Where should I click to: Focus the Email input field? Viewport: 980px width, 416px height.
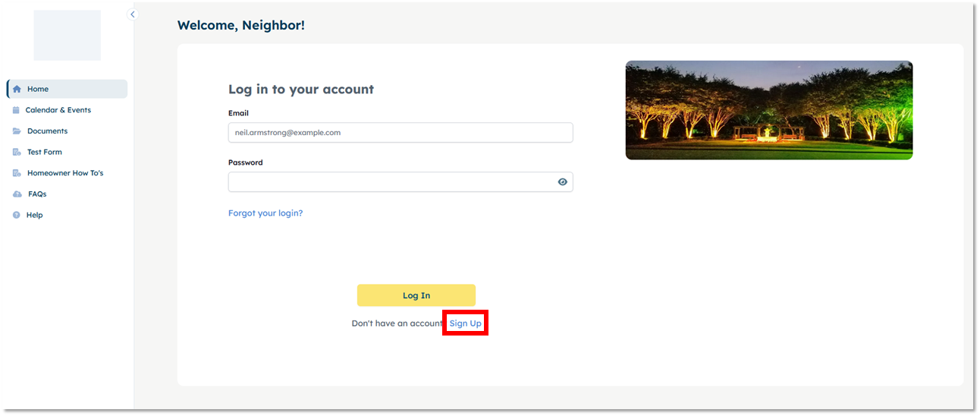(x=400, y=133)
